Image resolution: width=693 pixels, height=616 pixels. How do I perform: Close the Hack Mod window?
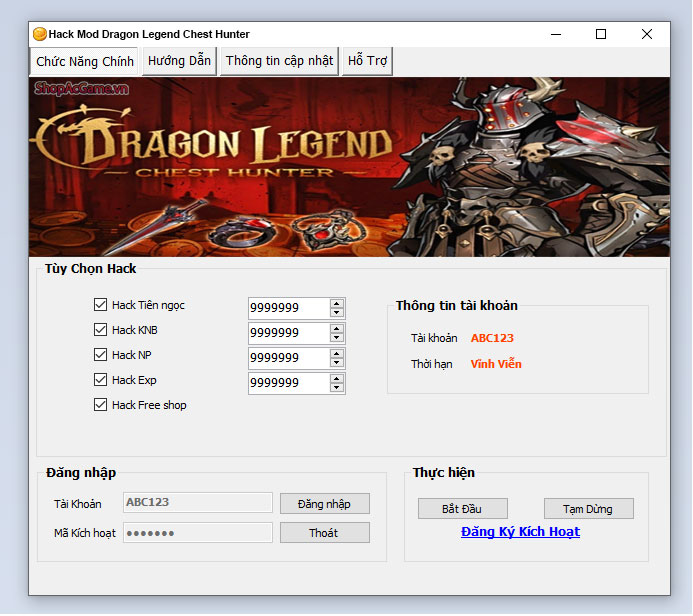[x=647, y=34]
